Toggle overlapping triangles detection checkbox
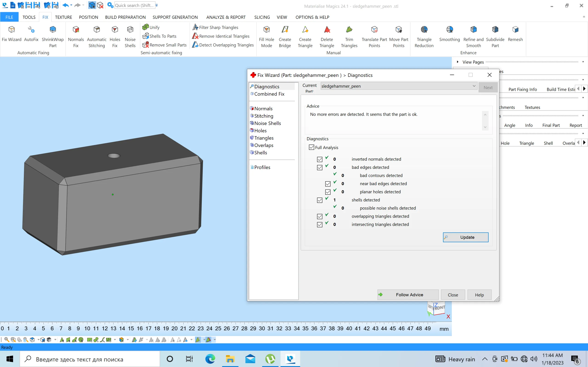588x367 pixels. coord(319,216)
